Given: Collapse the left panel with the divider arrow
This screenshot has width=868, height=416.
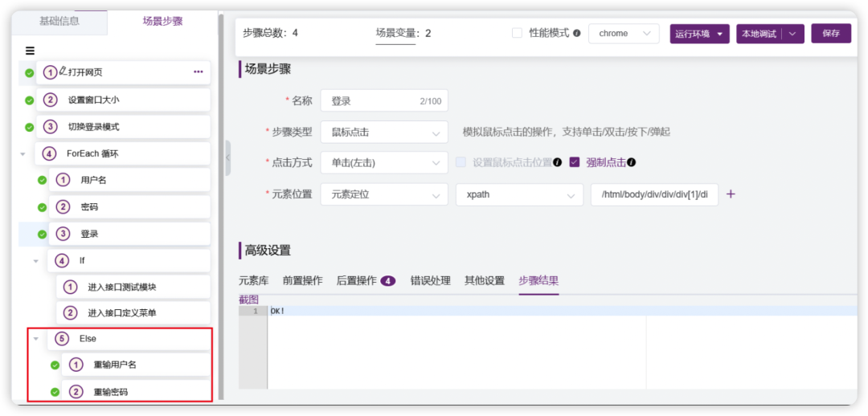Looking at the screenshot, I should tap(227, 157).
